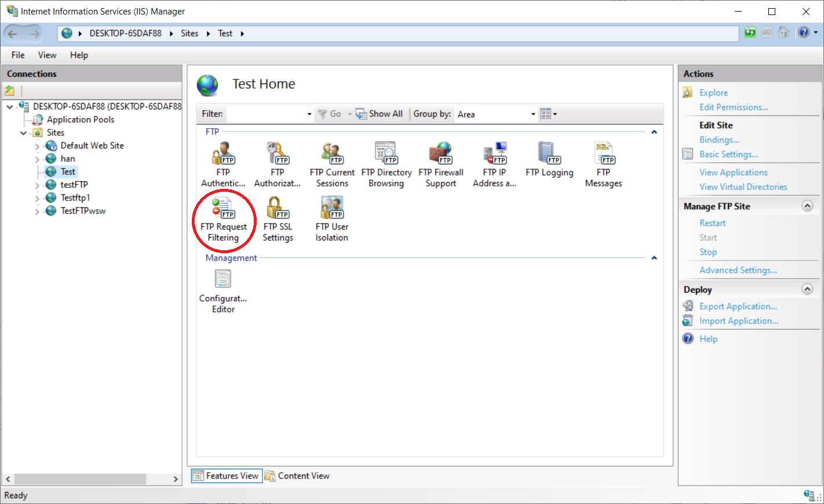
Task: Click the Forward navigation arrow
Action: click(x=35, y=34)
